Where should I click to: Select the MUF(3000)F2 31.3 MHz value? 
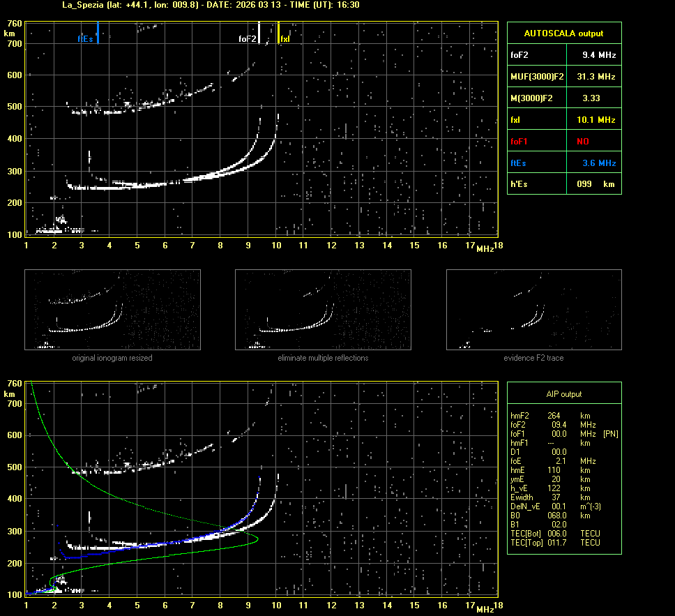pyautogui.click(x=598, y=76)
